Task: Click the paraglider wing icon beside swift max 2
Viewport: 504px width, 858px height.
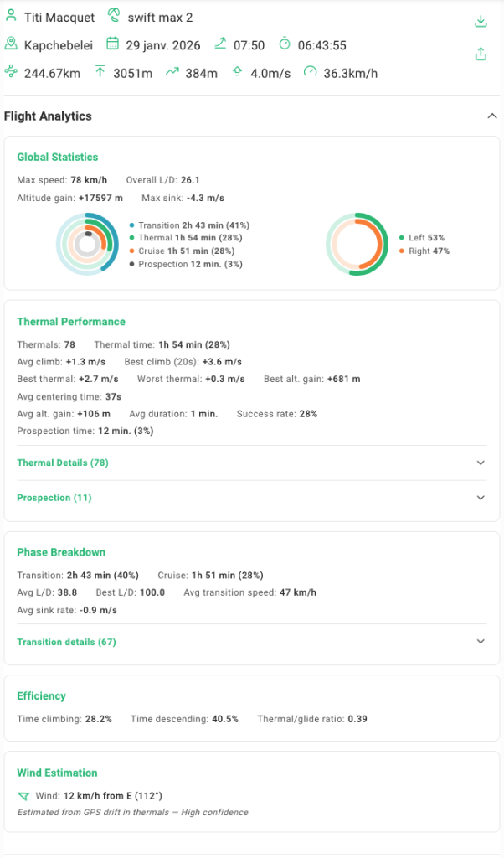Action: click(114, 17)
